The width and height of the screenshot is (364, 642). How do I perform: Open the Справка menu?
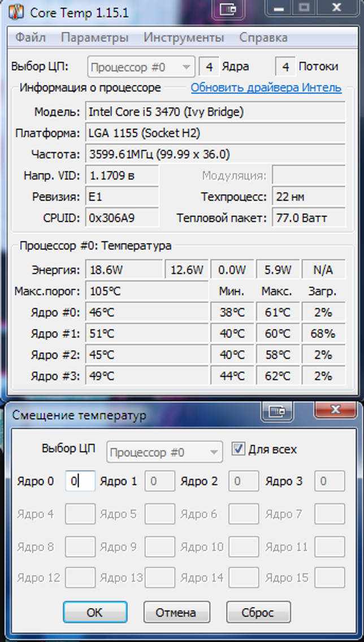(x=263, y=38)
